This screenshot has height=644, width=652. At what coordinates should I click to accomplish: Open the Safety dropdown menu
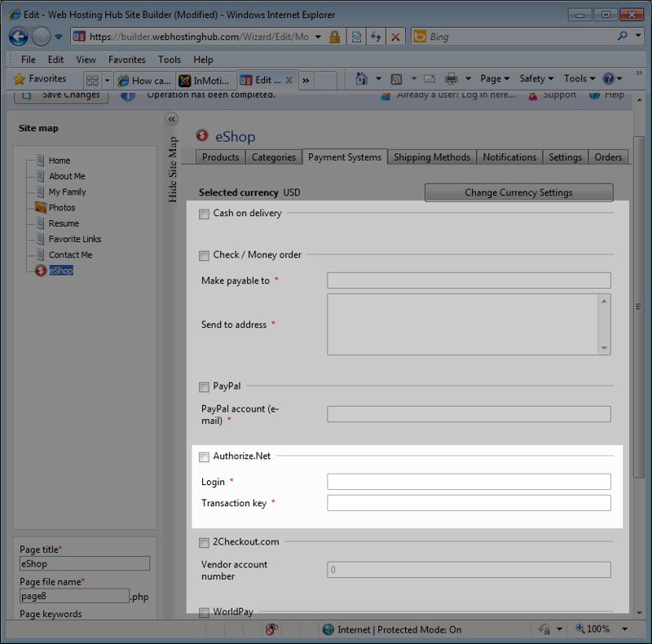pyautogui.click(x=535, y=79)
